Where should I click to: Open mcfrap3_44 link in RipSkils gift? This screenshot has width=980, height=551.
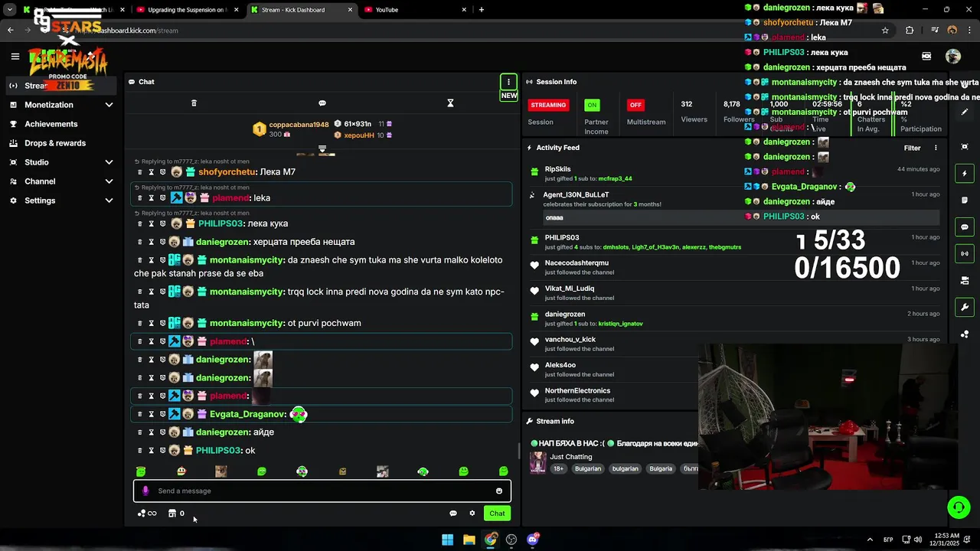coord(615,178)
